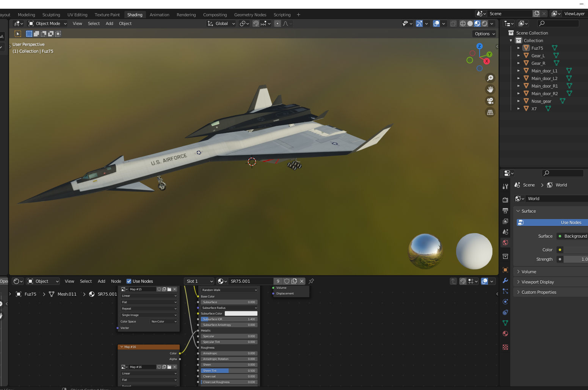Open the Tool properties tab
The image size is (588, 390).
pyautogui.click(x=505, y=186)
